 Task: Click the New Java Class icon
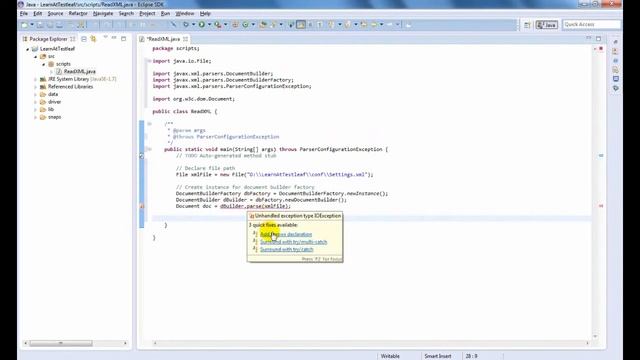[x=245, y=24]
